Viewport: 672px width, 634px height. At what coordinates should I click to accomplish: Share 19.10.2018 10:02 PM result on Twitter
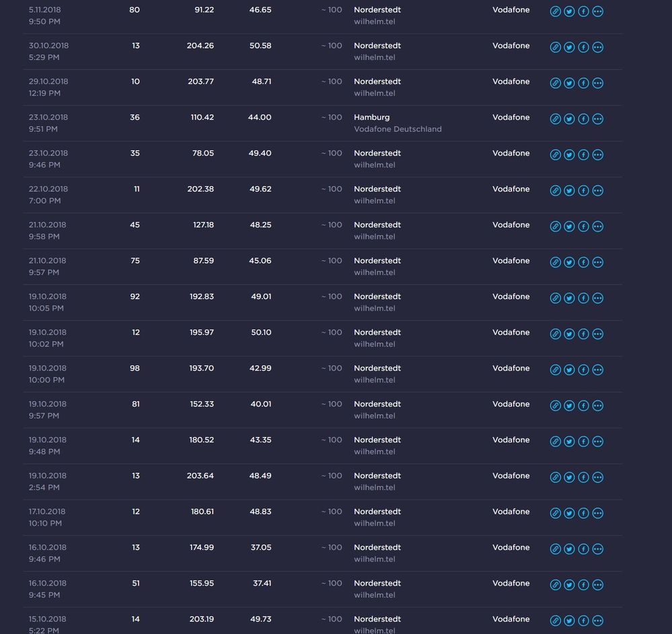coord(570,334)
